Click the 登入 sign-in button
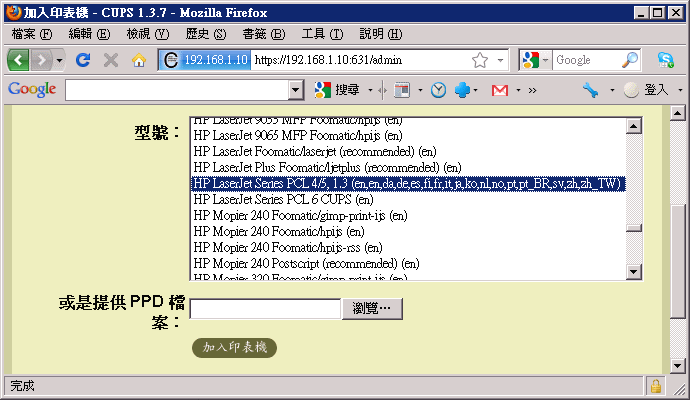This screenshot has width=690, height=400. 646,90
